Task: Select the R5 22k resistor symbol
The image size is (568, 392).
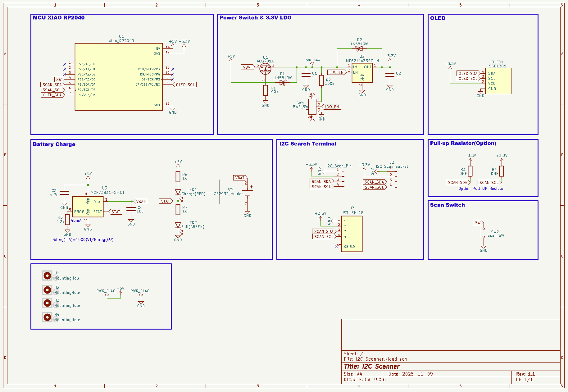Action: point(67,220)
